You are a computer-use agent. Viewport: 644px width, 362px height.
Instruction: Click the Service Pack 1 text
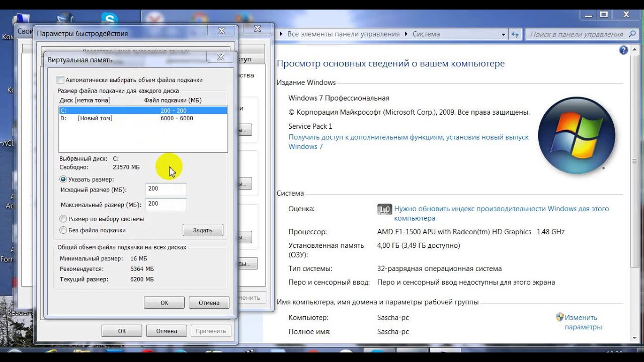tap(310, 126)
